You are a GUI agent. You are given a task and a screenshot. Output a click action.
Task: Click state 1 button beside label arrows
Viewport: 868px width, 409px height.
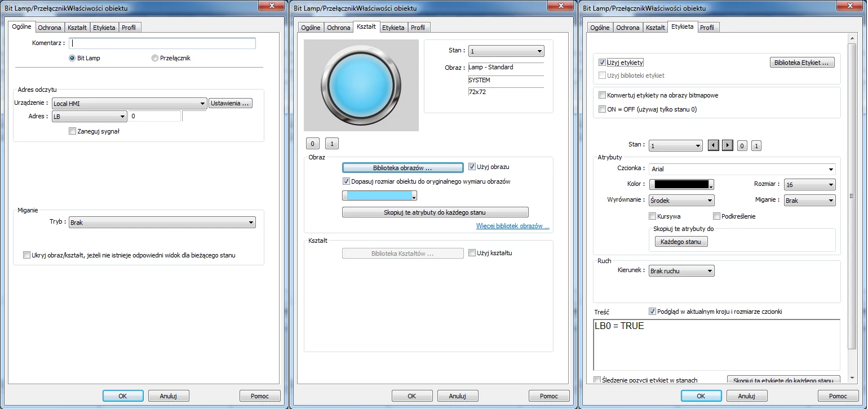pos(756,145)
